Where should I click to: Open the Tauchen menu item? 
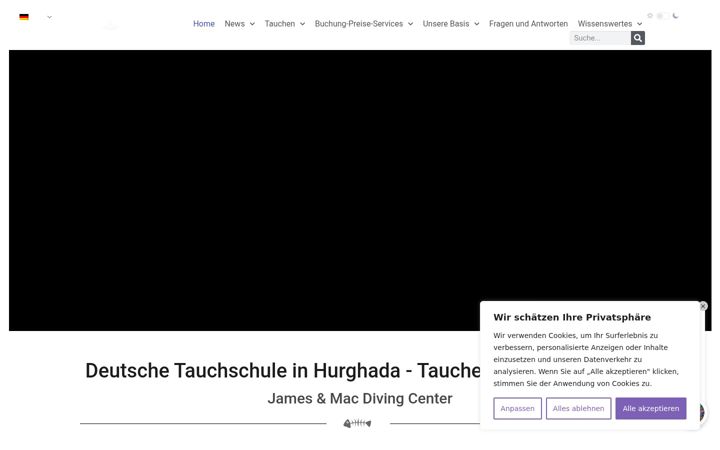(280, 24)
